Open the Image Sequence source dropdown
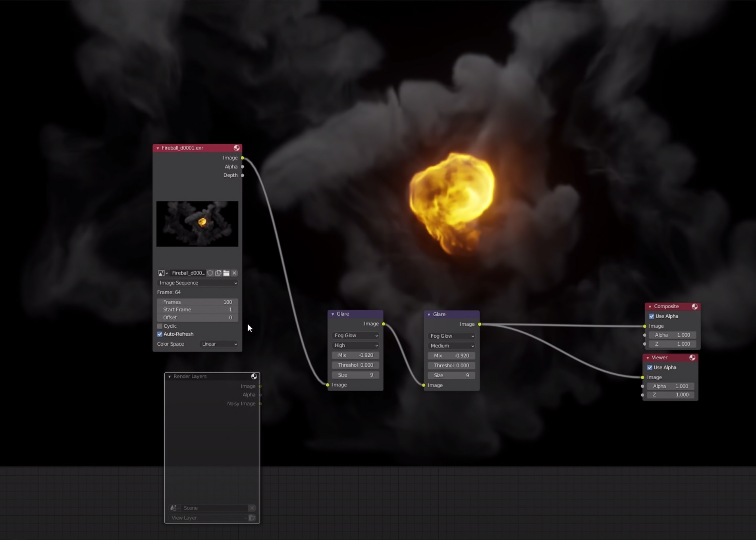 click(x=197, y=283)
